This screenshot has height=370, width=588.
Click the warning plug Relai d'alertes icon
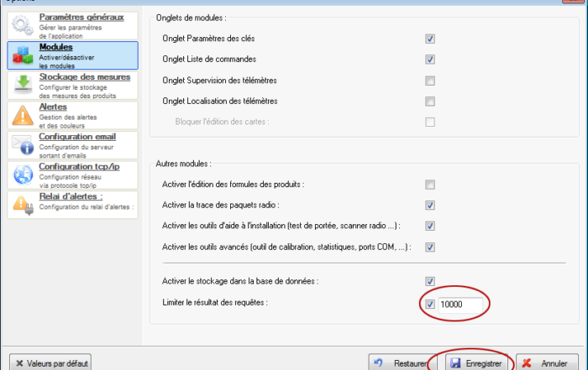click(23, 205)
